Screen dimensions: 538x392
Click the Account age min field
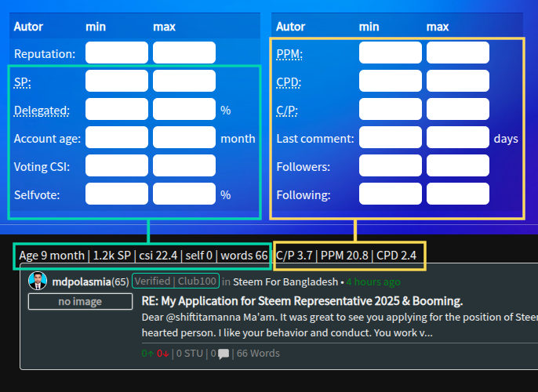[x=117, y=137]
